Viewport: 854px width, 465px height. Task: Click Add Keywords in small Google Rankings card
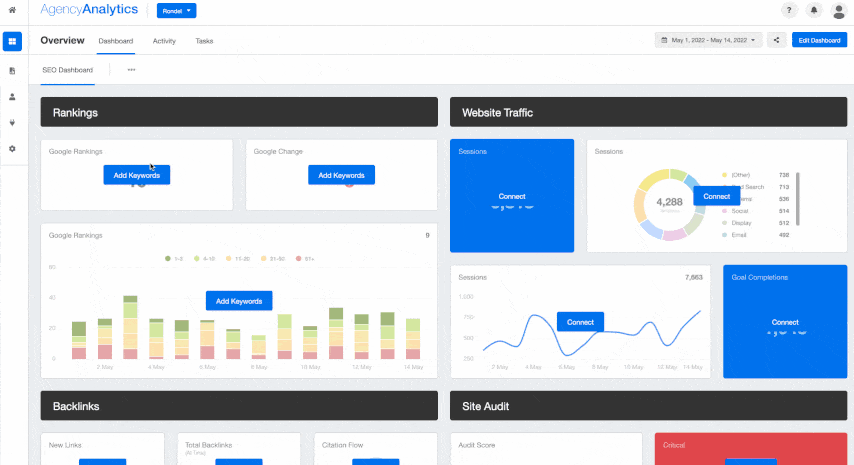137,175
